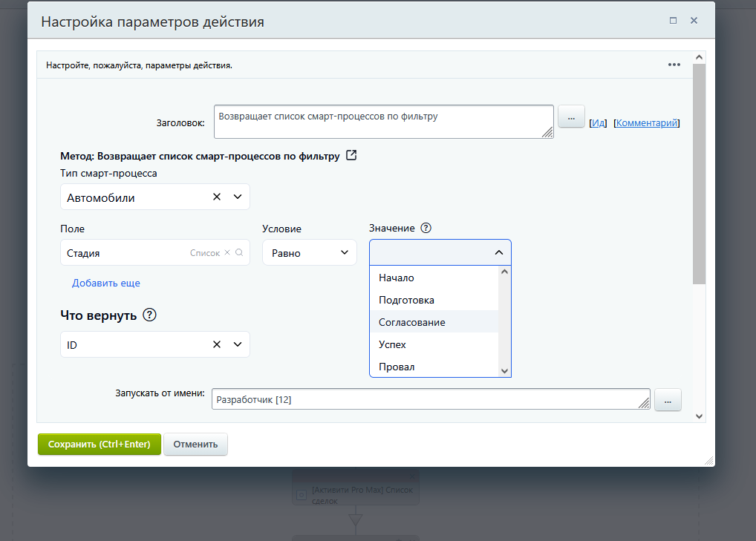Click the help icon next to Значение
This screenshot has height=541, width=756.
tap(426, 228)
